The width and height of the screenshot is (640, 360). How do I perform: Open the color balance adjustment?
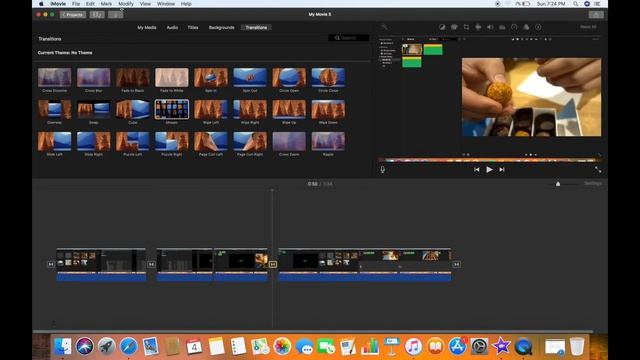point(442,27)
